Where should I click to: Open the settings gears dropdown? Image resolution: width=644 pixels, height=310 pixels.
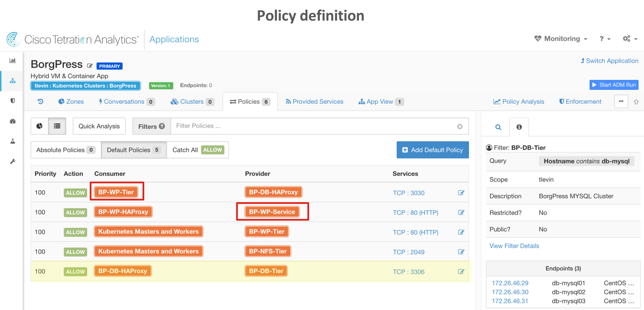(x=629, y=39)
